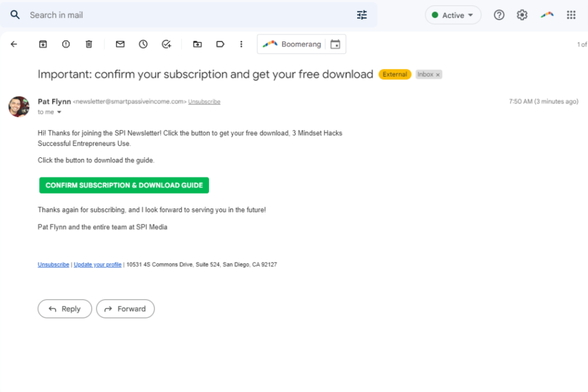Open the Boomerang calendar icon

pyautogui.click(x=335, y=44)
